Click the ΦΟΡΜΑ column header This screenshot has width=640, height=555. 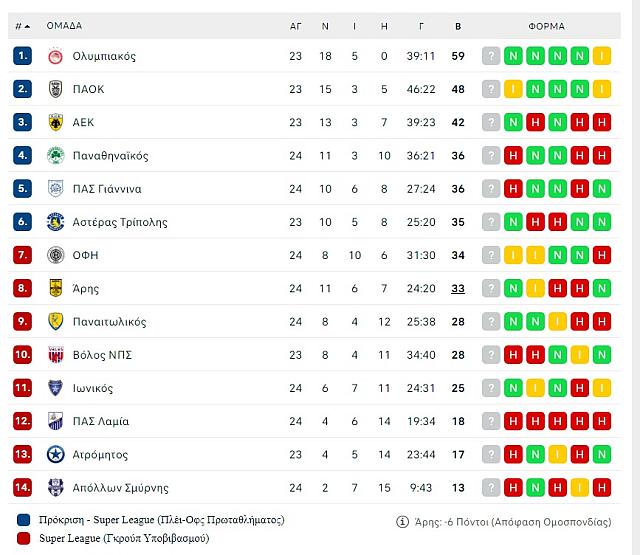tap(546, 26)
